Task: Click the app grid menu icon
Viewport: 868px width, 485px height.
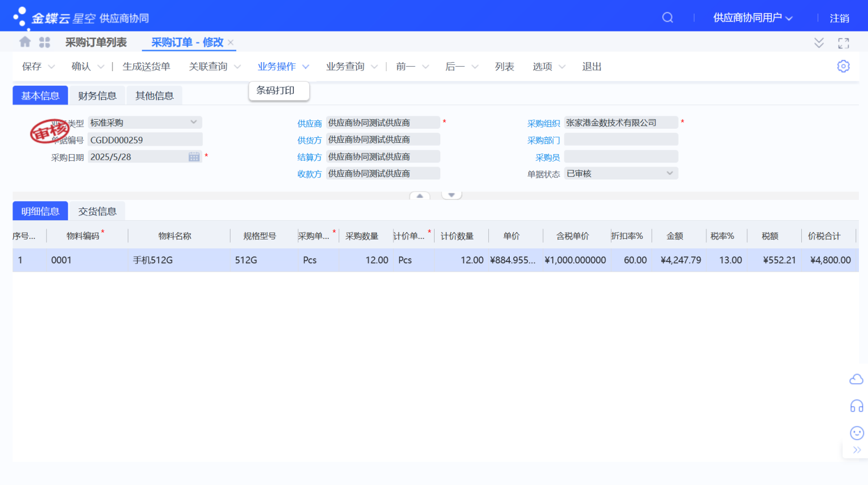Action: [x=44, y=42]
